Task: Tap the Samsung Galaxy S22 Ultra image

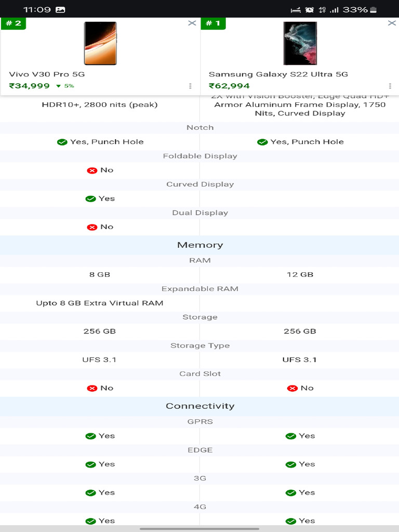Action: 300,43
